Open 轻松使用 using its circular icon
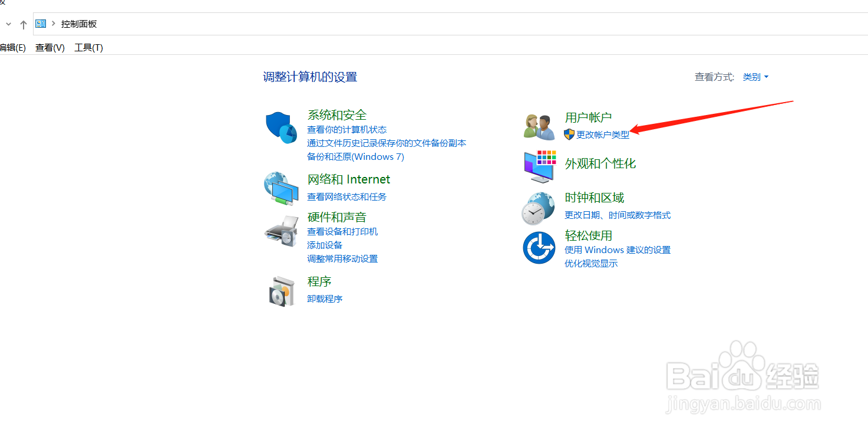This screenshot has height=433, width=868. tap(539, 247)
